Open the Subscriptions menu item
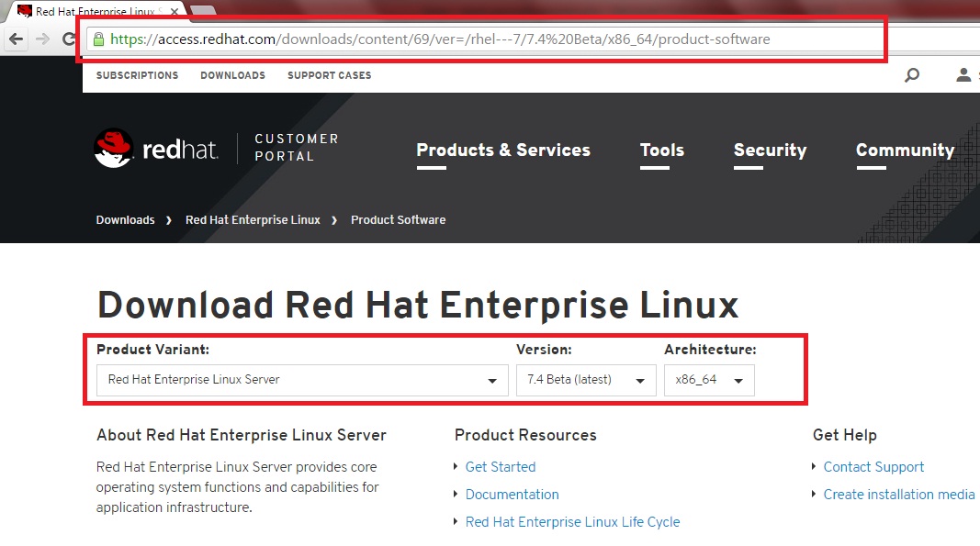This screenshot has width=980, height=546. tap(137, 75)
